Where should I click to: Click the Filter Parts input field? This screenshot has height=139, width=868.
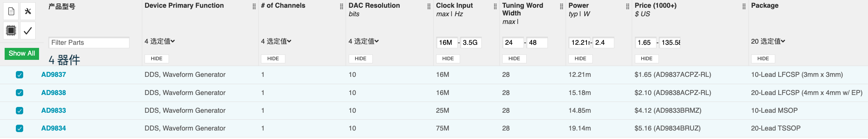tap(89, 42)
